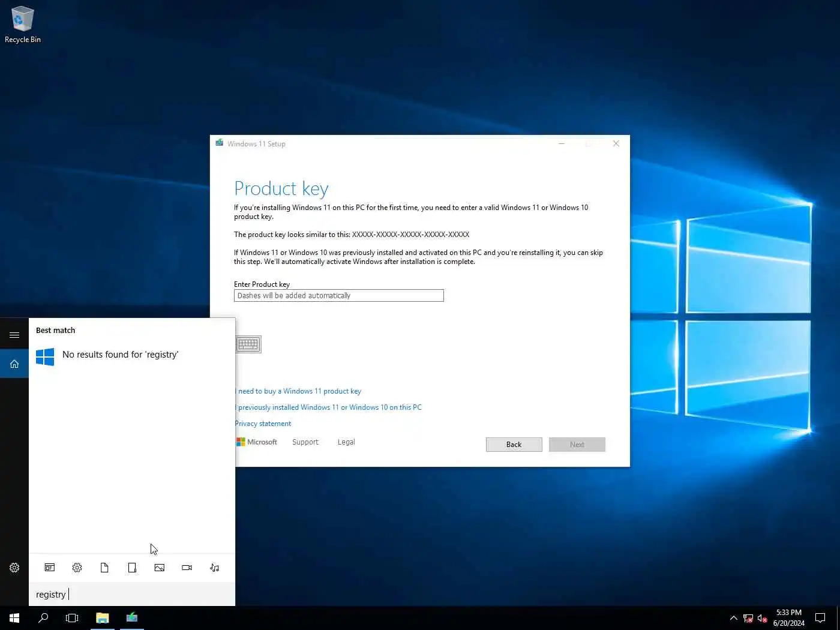Click the Product key heading text
Image resolution: width=840 pixels, height=630 pixels.
coord(281,189)
